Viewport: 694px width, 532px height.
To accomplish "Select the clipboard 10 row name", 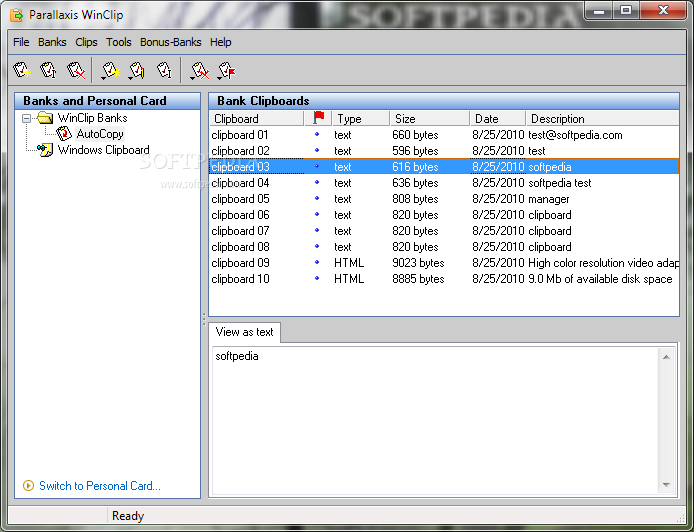I will point(240,278).
